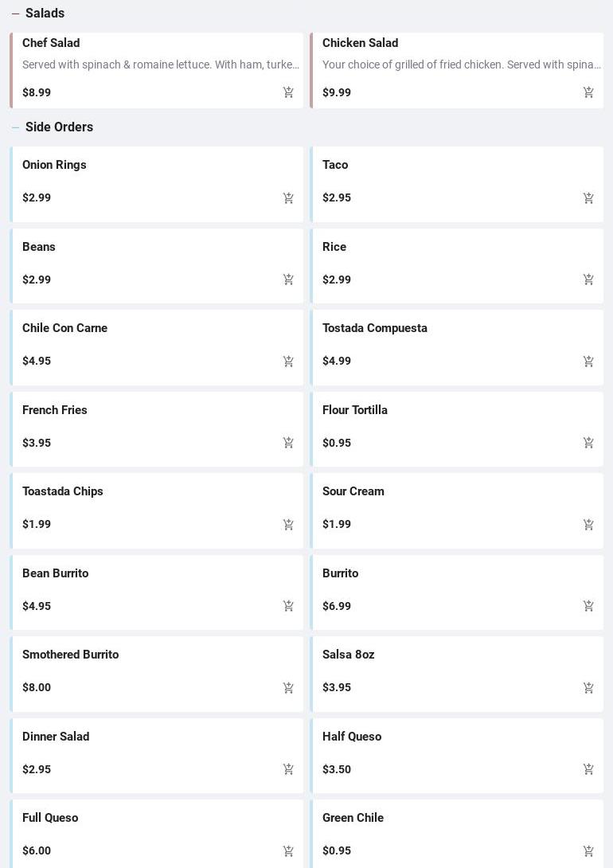The height and width of the screenshot is (868, 613).
Task: Add Flour Tortilla to cart
Action: (x=588, y=443)
